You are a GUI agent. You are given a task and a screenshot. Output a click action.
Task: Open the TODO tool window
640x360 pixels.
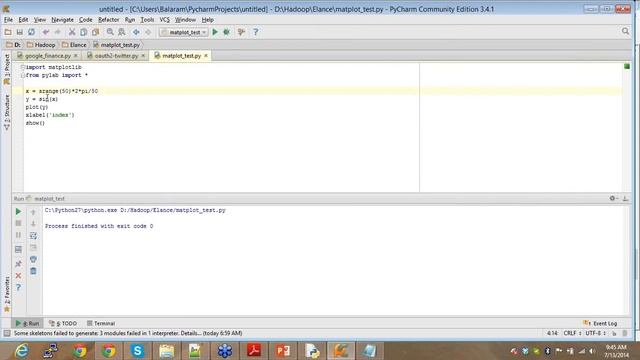pos(63,323)
